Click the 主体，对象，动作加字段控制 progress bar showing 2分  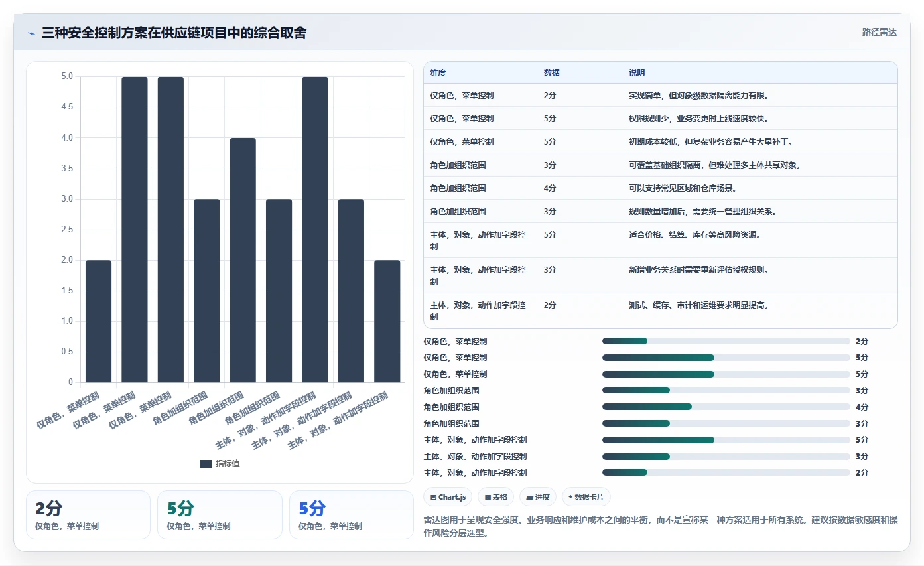click(x=726, y=472)
